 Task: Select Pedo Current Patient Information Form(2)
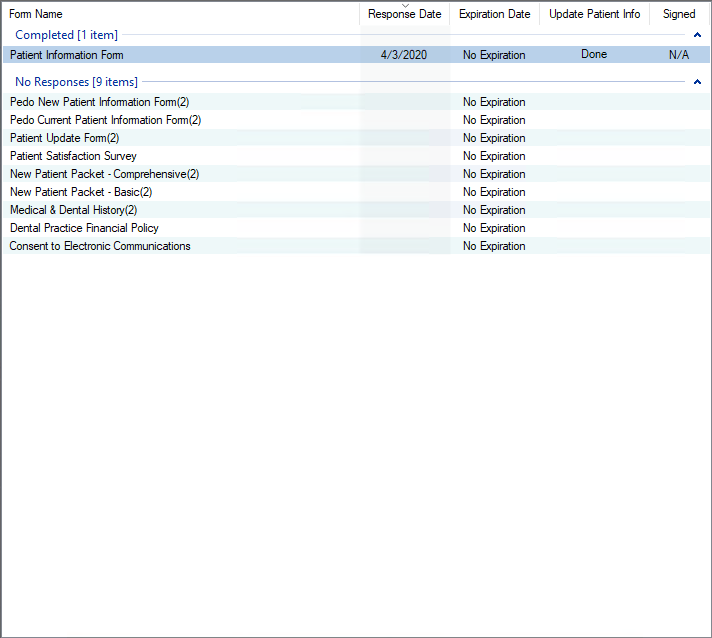tap(105, 120)
